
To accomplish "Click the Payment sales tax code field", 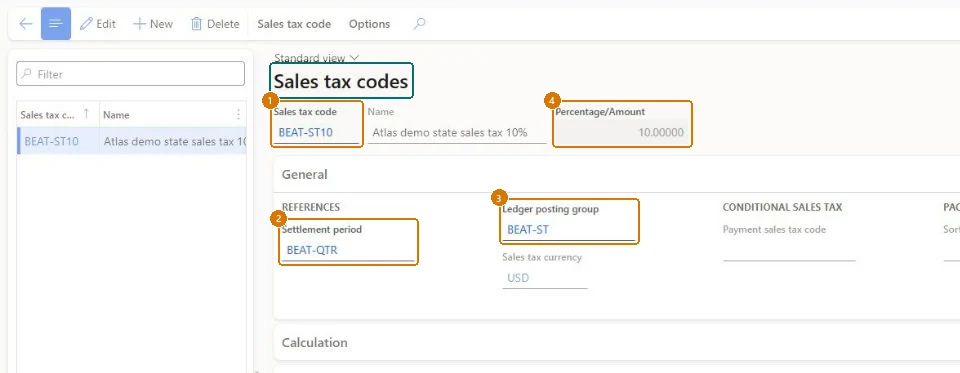I will pyautogui.click(x=789, y=250).
